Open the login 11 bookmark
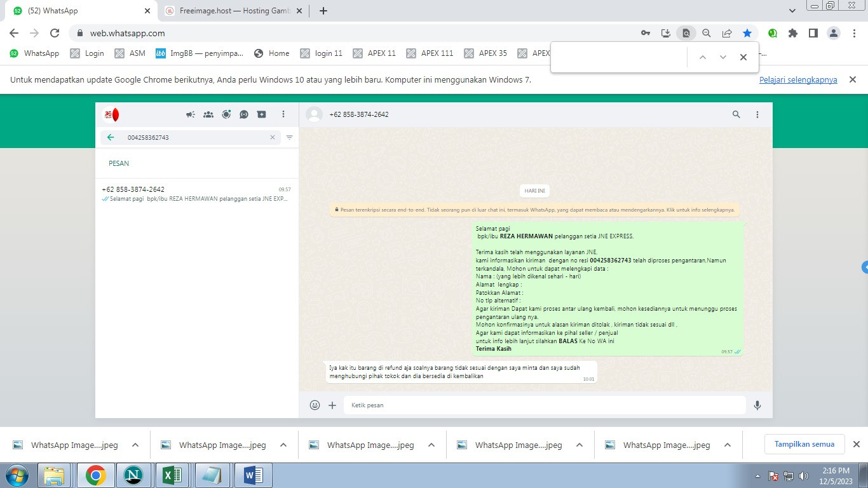 322,53
